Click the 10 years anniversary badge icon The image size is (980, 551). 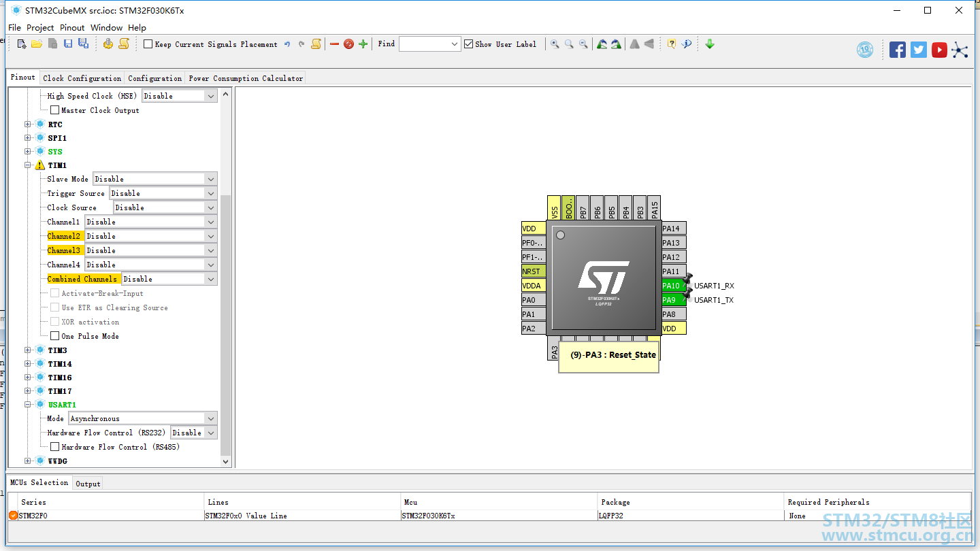pyautogui.click(x=865, y=50)
